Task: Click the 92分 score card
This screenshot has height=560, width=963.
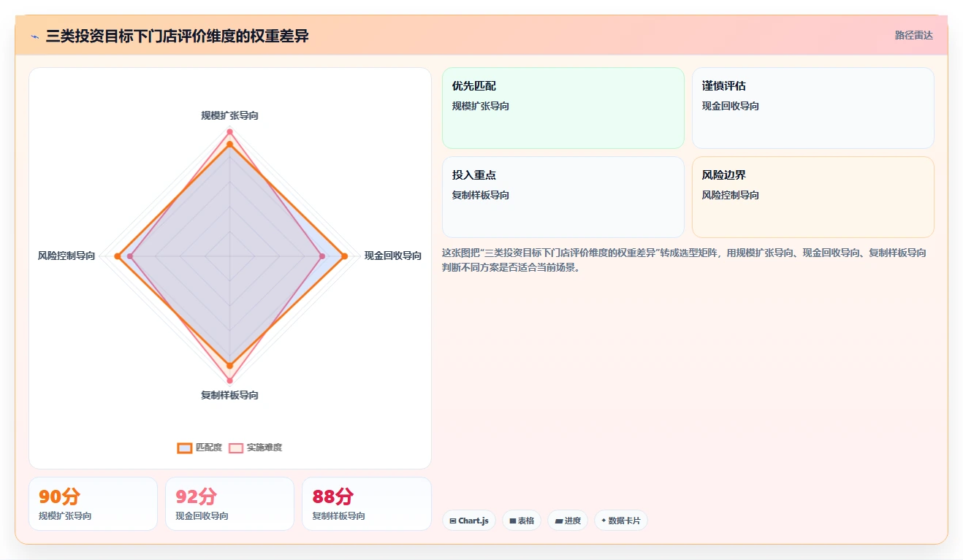Action: point(229,504)
